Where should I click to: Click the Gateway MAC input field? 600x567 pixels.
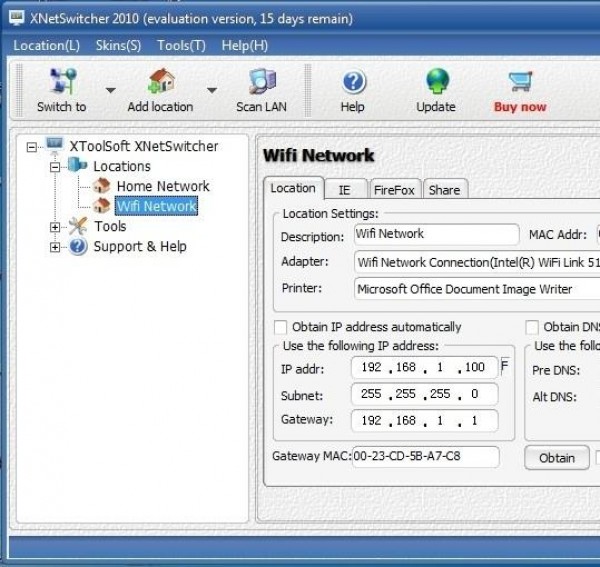tap(426, 457)
